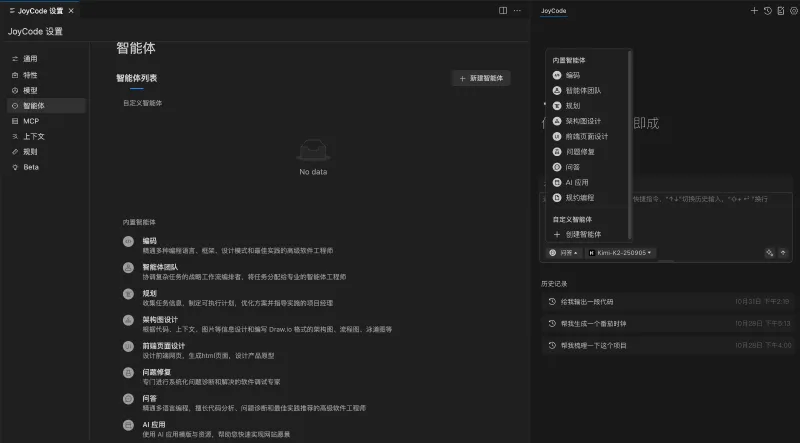Image resolution: width=800 pixels, height=443 pixels.
Task: Click the 10月31日 下午2:19 timestamp
Action: click(x=762, y=302)
